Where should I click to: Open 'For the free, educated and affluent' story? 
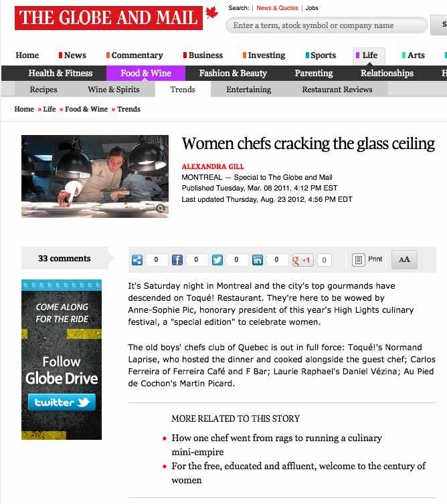(298, 473)
